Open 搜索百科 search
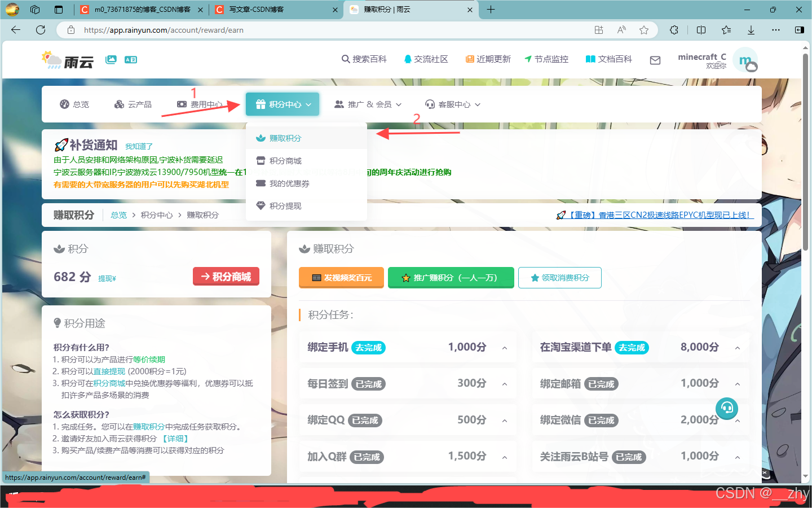 pos(364,59)
